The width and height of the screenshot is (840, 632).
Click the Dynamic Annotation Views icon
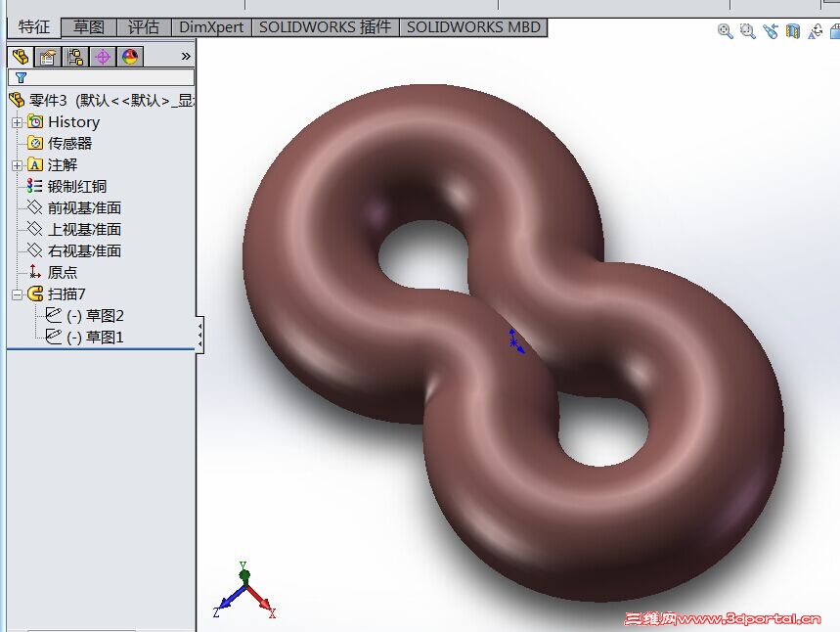point(816,31)
